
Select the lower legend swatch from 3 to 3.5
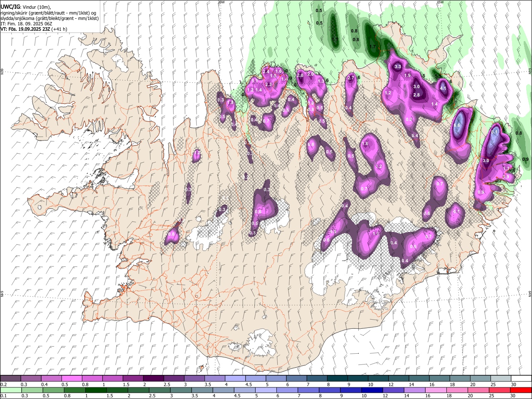click(x=181, y=390)
